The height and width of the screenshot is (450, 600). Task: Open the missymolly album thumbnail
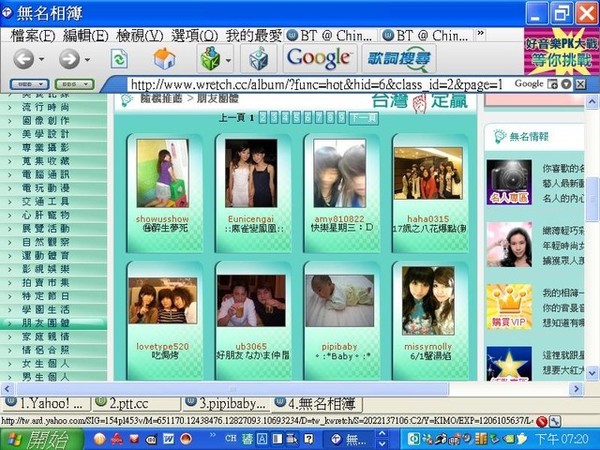pos(428,301)
